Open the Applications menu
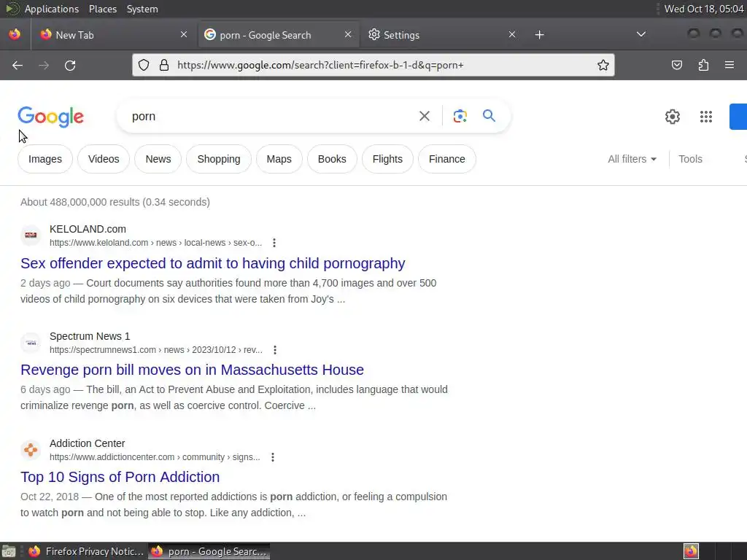The width and height of the screenshot is (747, 560). (52, 9)
